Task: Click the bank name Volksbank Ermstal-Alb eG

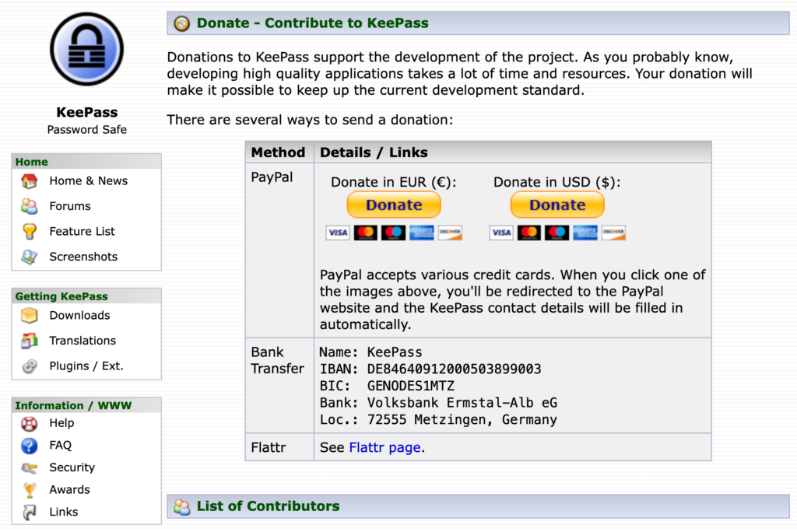Action: (x=462, y=403)
